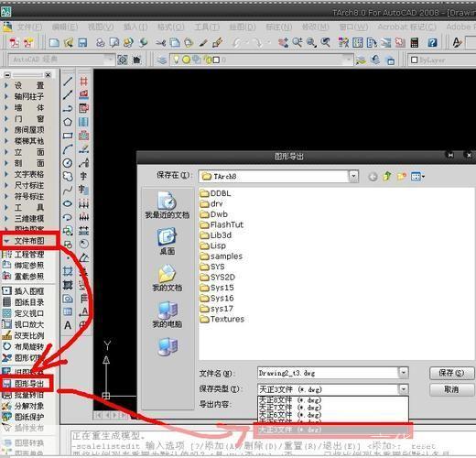Toggle layer on/off lightbulb icon
This screenshot has height=458, width=476.
[x=176, y=60]
